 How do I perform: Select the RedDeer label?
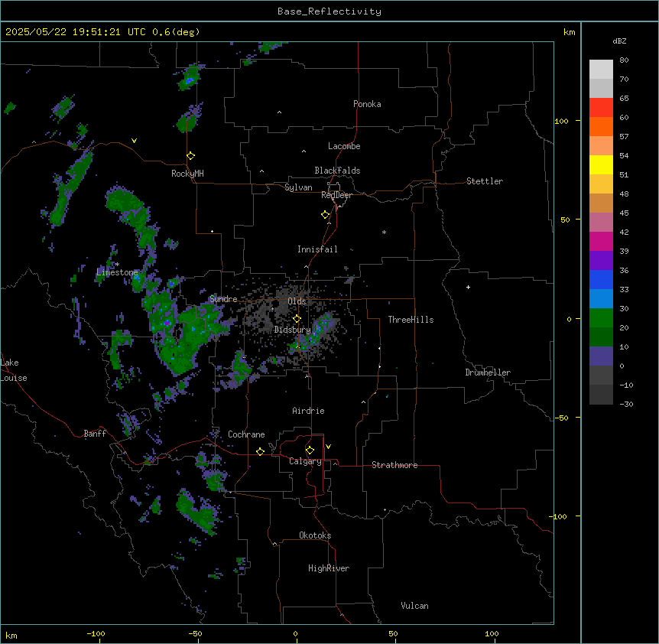(336, 195)
